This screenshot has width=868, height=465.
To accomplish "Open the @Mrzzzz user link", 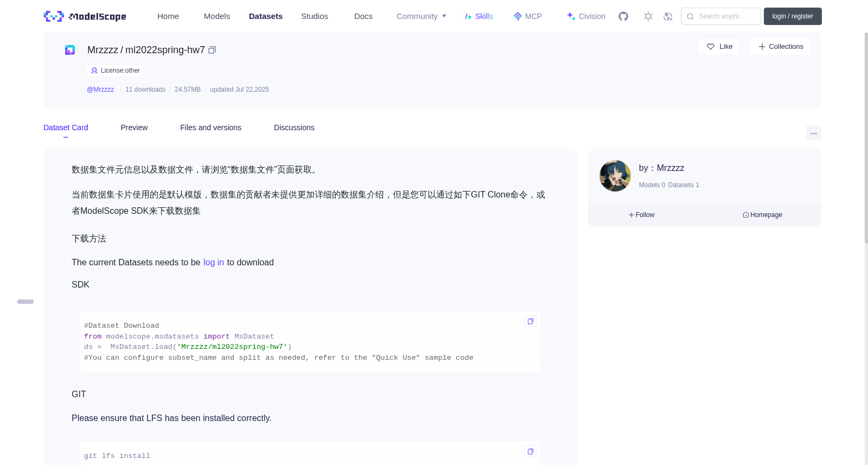I will pos(100,90).
